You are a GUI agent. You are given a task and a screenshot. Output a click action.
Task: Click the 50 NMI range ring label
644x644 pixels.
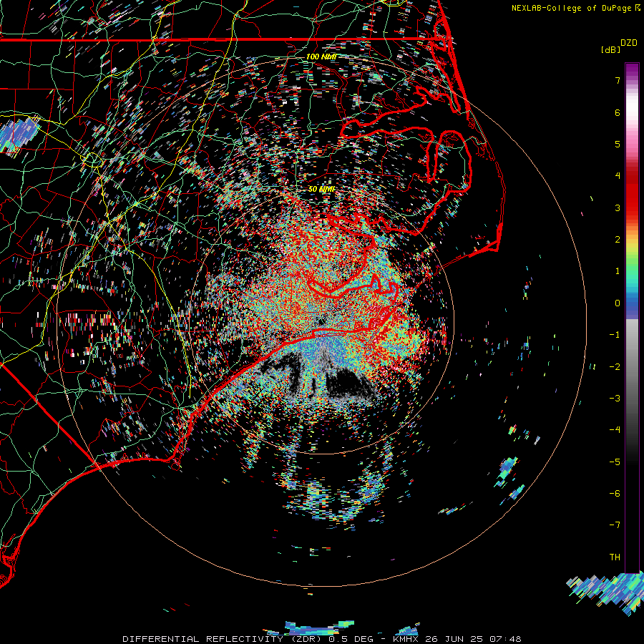(321, 189)
